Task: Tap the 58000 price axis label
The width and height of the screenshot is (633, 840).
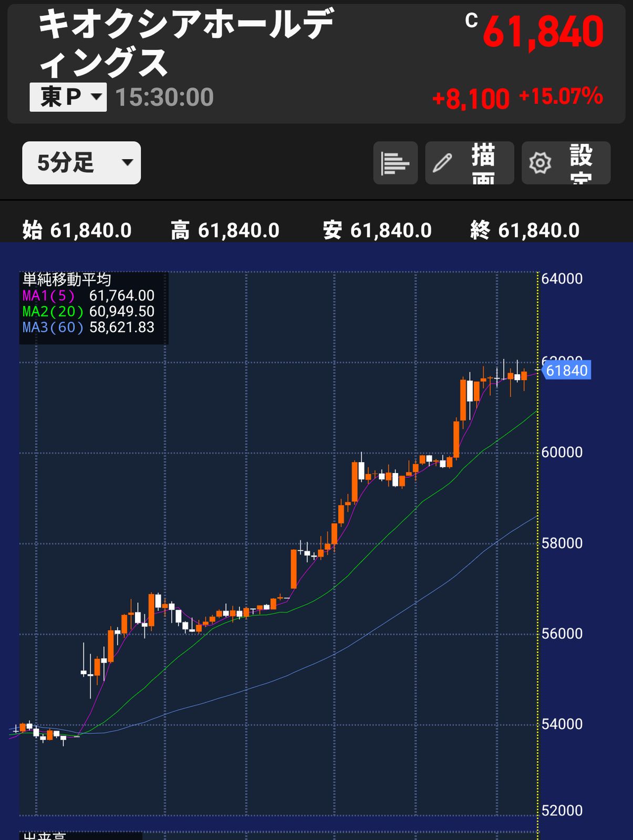Action: pos(562,543)
